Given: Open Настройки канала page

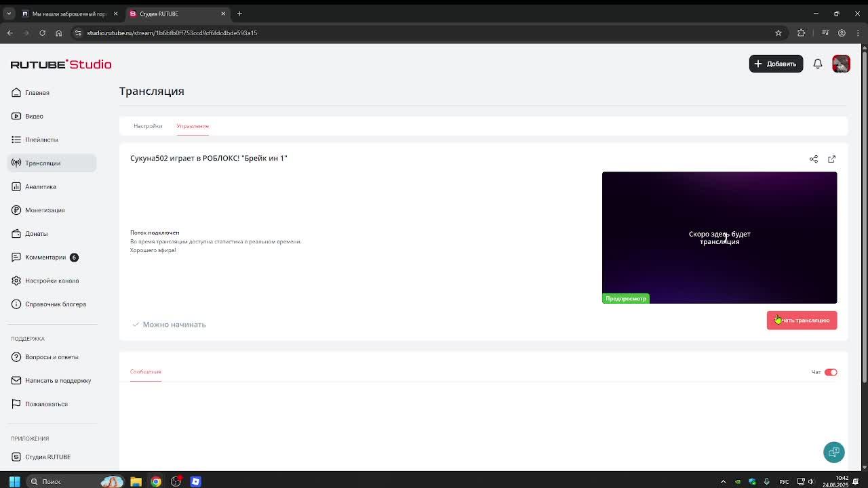Looking at the screenshot, I should click(52, 281).
